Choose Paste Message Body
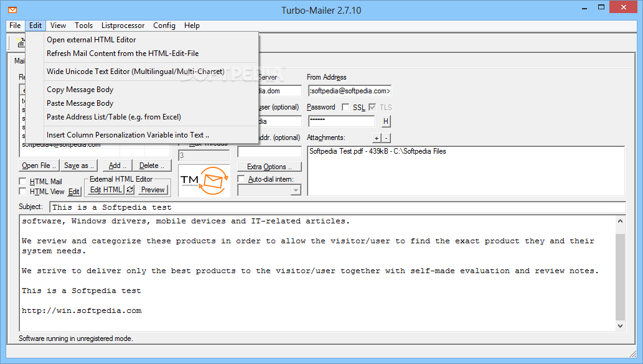This screenshot has height=364, width=643. tap(143, 103)
